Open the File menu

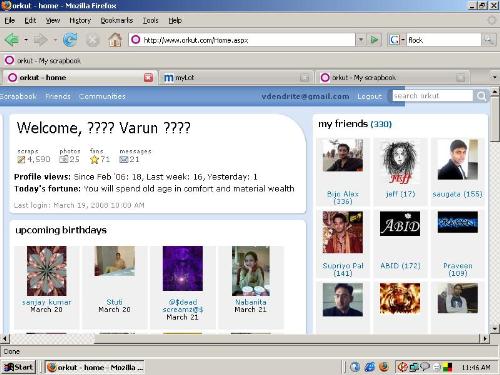click(x=9, y=21)
